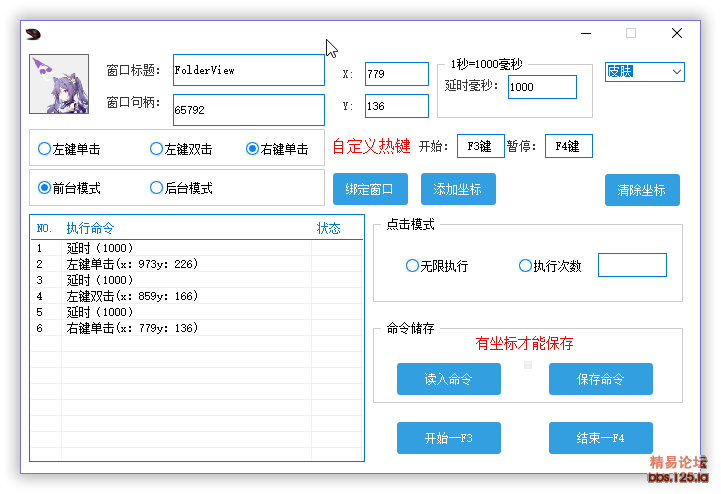Click into the 延时毫秒 delay field
The height and width of the screenshot is (494, 721).
point(542,87)
